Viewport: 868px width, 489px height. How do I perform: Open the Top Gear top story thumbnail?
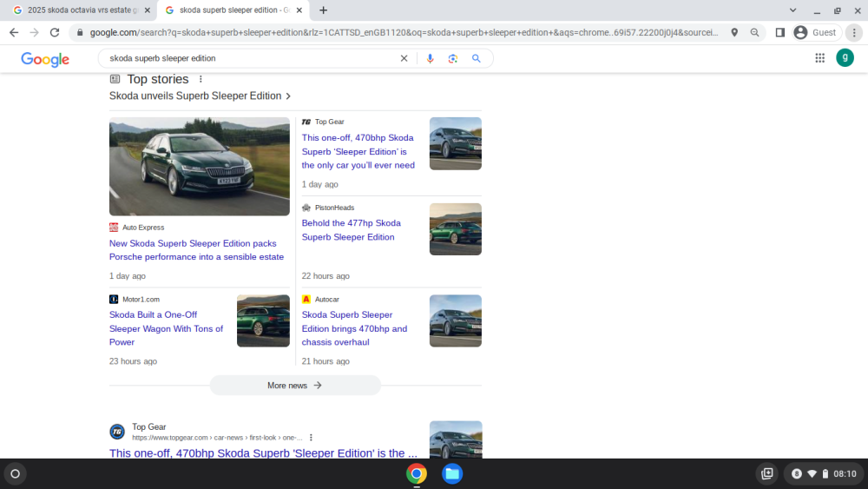[456, 143]
